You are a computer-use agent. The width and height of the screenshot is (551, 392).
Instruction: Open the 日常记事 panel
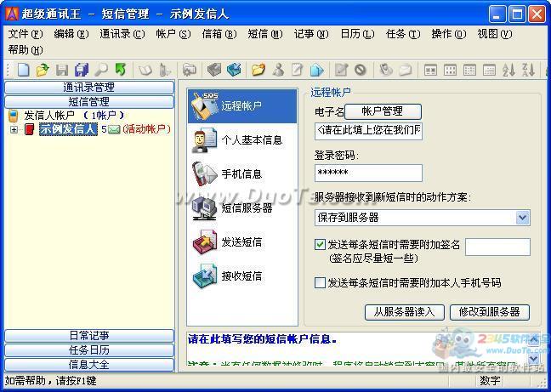(x=89, y=336)
